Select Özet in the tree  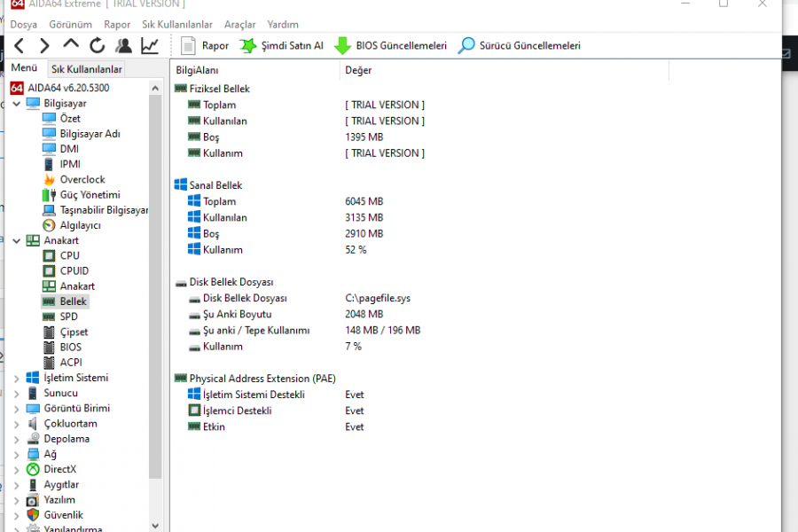pyautogui.click(x=70, y=118)
